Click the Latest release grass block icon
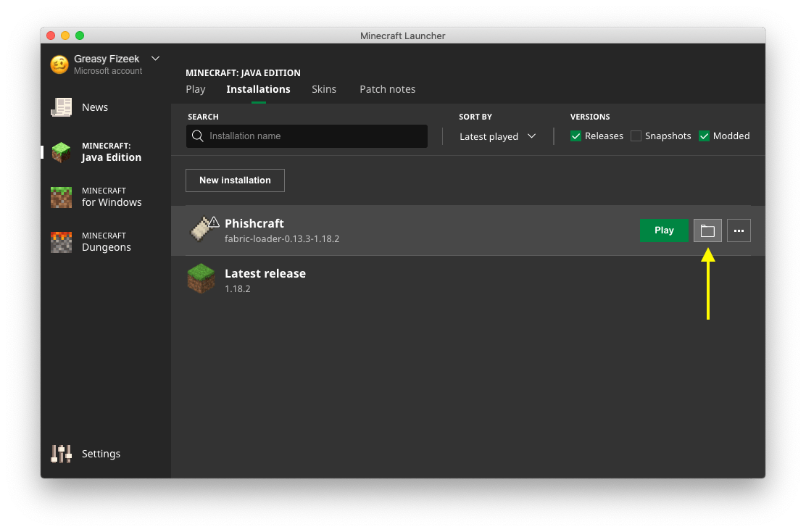The image size is (806, 532). (201, 280)
